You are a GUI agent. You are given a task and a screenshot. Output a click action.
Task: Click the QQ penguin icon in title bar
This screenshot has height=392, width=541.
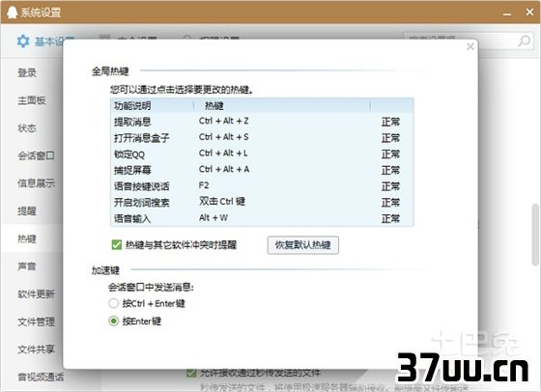tap(12, 12)
